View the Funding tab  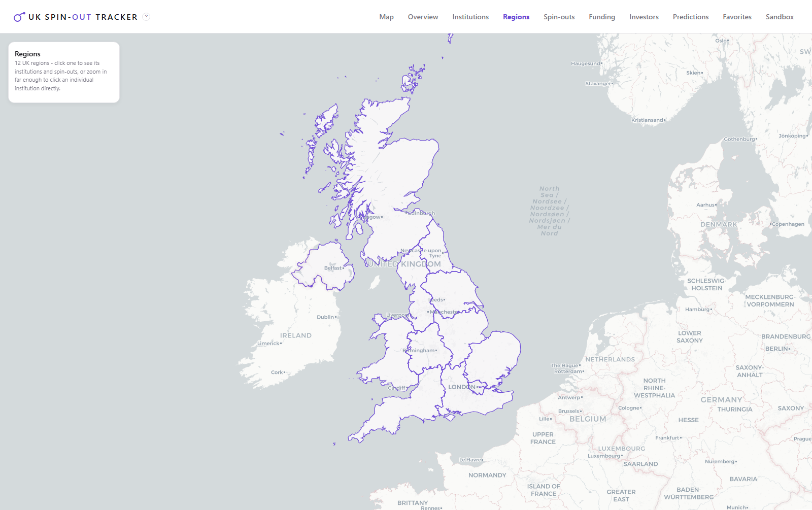click(x=602, y=17)
